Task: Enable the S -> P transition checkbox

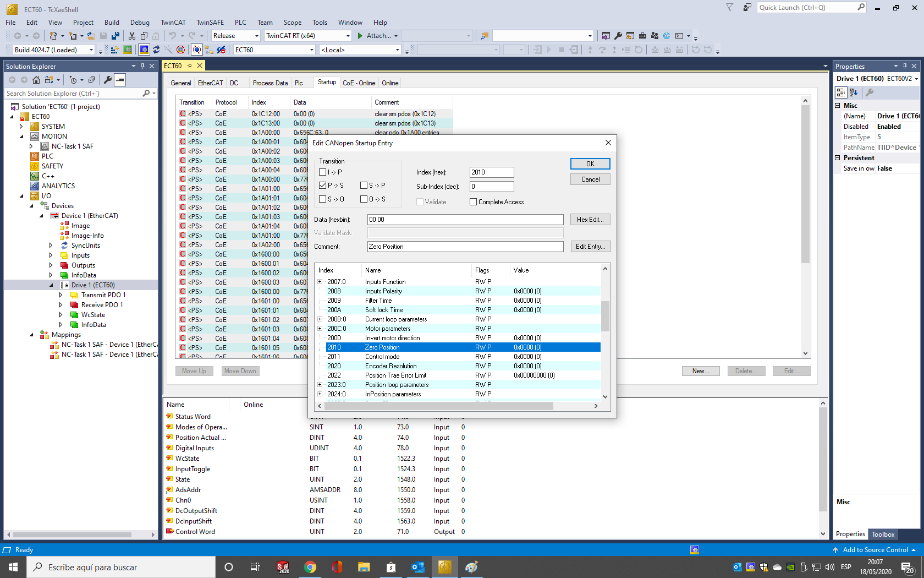Action: [x=364, y=186]
